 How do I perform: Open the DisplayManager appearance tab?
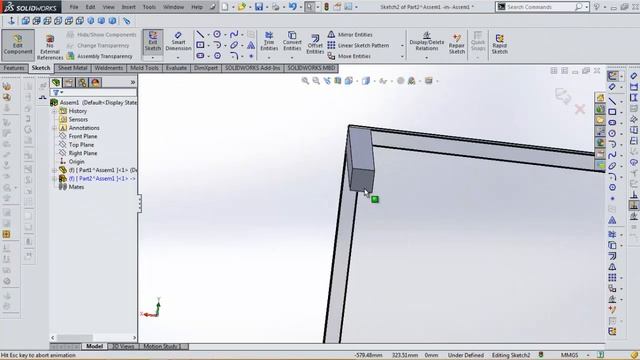pos(96,82)
